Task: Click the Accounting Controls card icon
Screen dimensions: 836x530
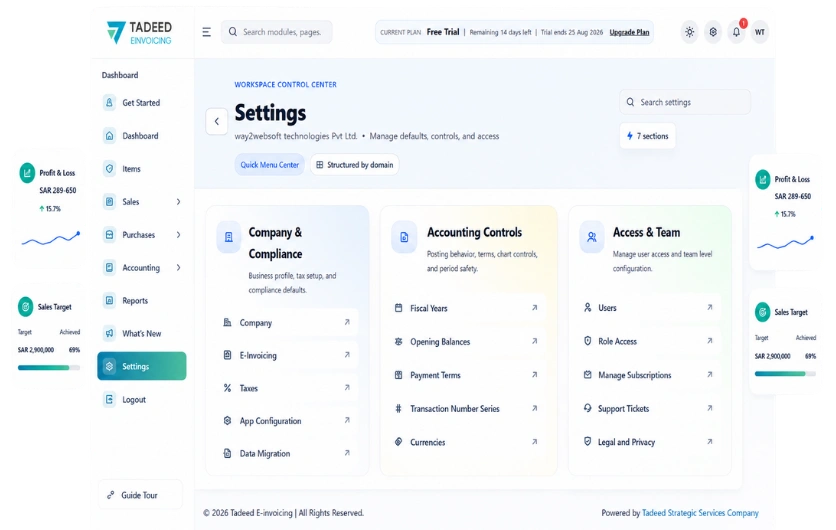Action: click(x=404, y=237)
